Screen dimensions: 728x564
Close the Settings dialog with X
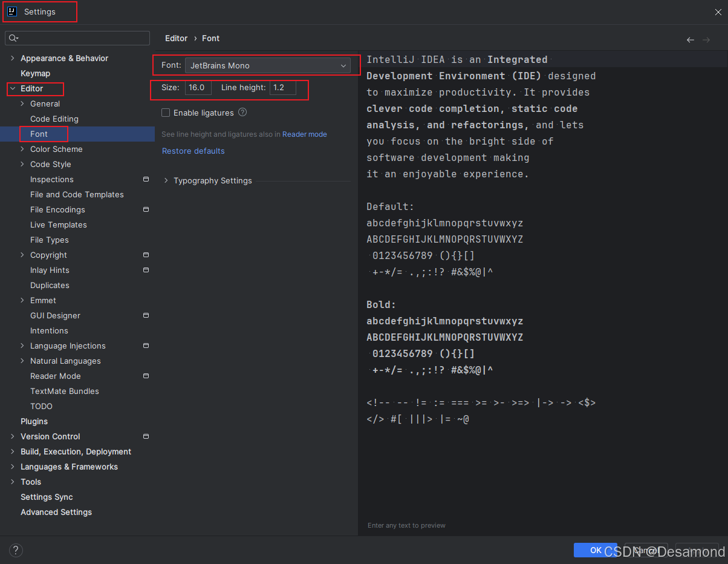point(718,12)
